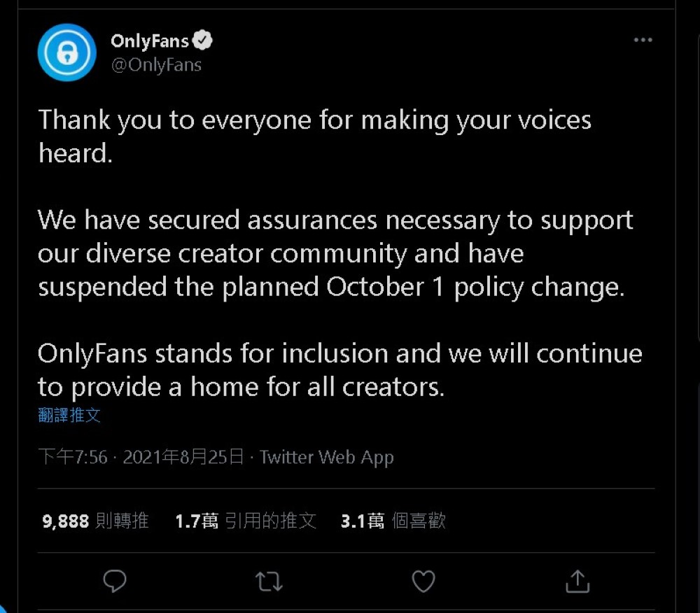Retweet using the arrows icon
This screenshot has width=700, height=613.
click(x=269, y=581)
